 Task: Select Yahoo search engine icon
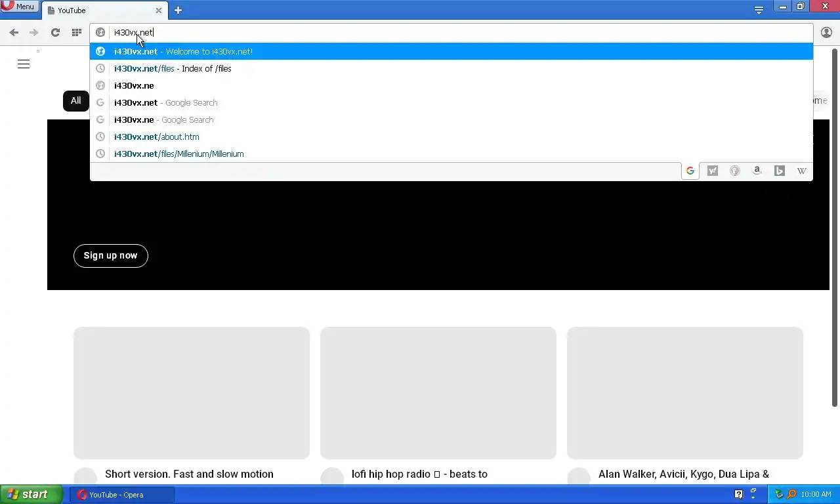coord(713,171)
